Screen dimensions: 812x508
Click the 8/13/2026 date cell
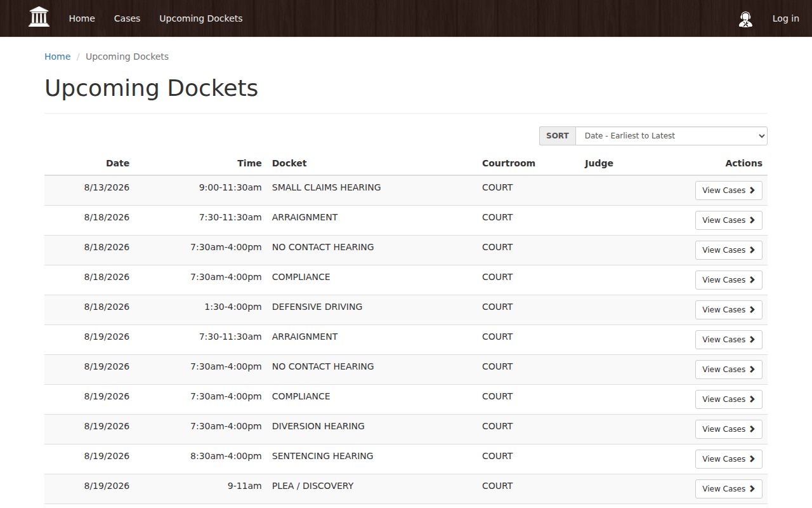[107, 187]
